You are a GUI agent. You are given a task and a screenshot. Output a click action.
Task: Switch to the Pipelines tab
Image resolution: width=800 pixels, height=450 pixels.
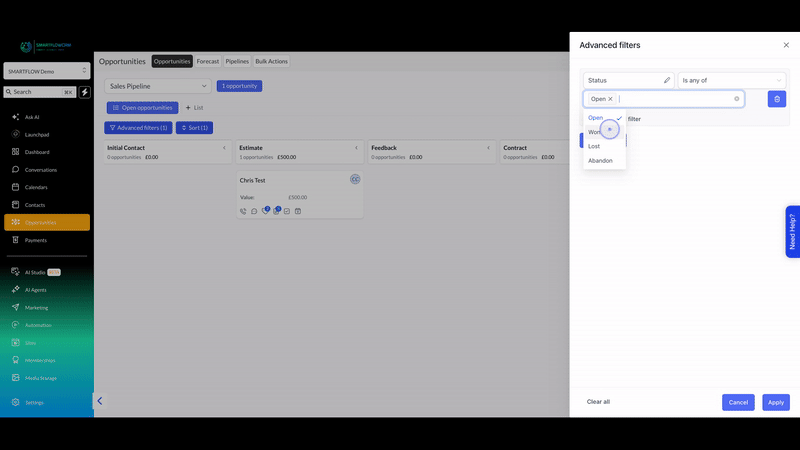point(237,61)
